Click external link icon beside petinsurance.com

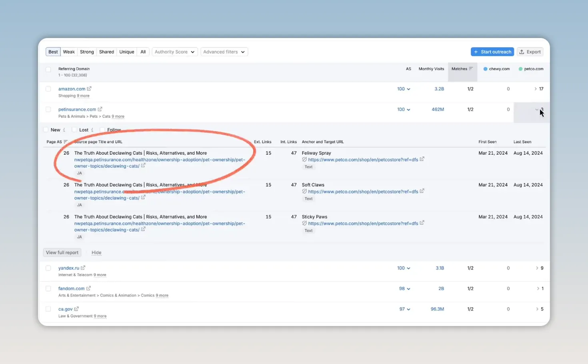(100, 109)
